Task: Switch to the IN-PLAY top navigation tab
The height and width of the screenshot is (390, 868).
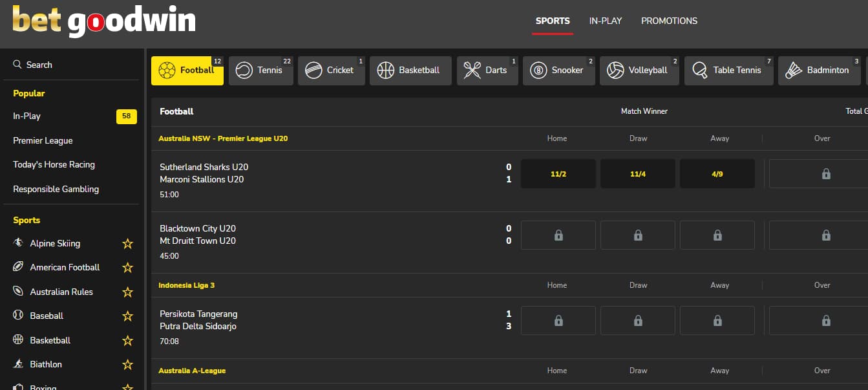Action: tap(605, 21)
